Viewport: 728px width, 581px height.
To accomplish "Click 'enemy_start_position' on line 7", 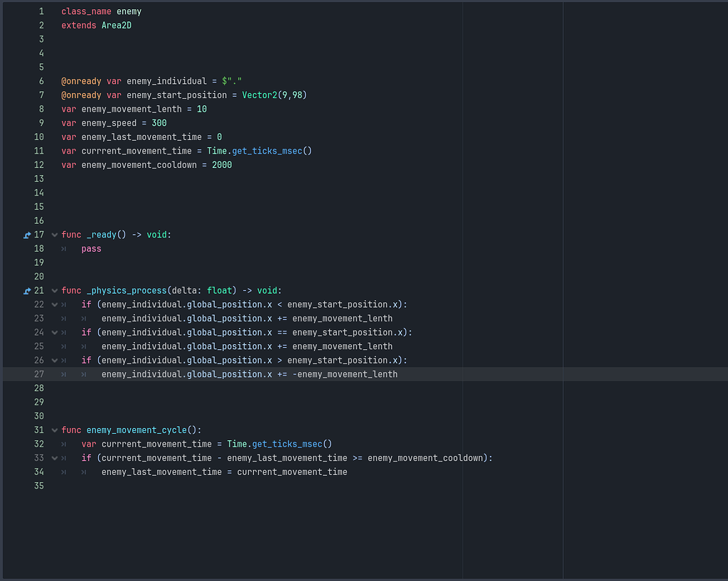I will tap(177, 95).
